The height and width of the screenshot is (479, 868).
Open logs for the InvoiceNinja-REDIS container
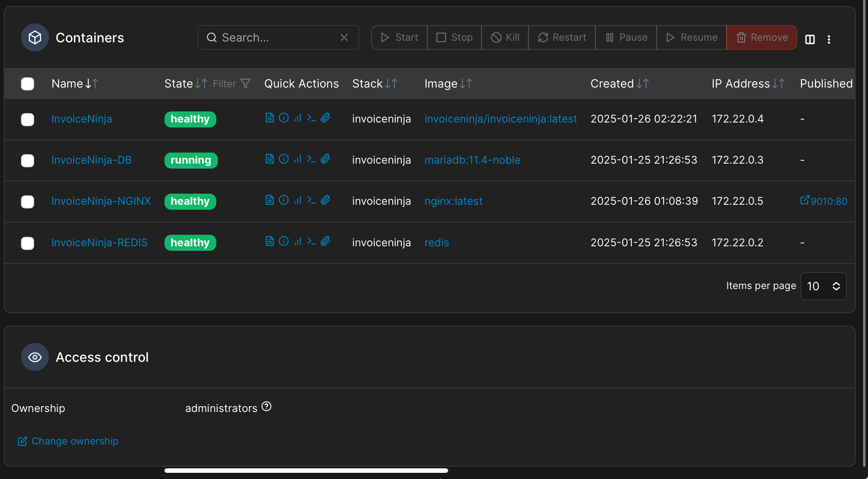coord(269,241)
